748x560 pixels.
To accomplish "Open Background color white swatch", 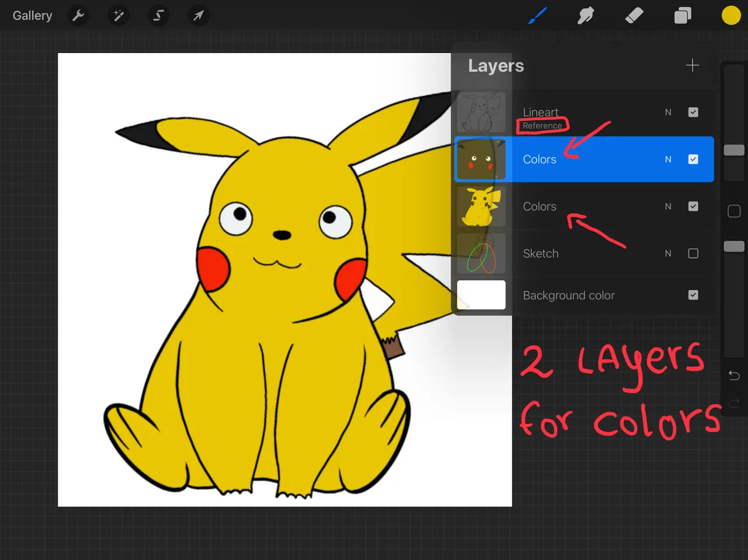I will [x=481, y=295].
